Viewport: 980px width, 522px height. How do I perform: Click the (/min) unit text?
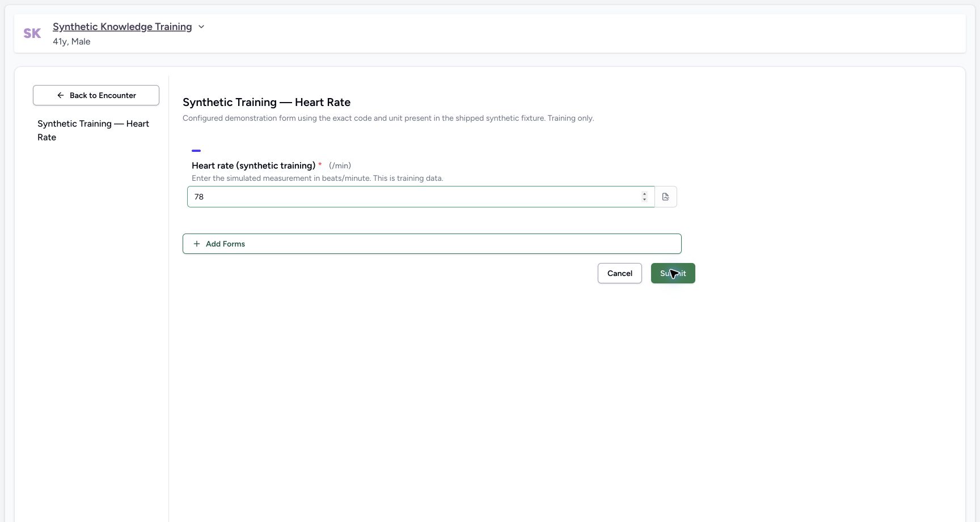[x=340, y=165]
